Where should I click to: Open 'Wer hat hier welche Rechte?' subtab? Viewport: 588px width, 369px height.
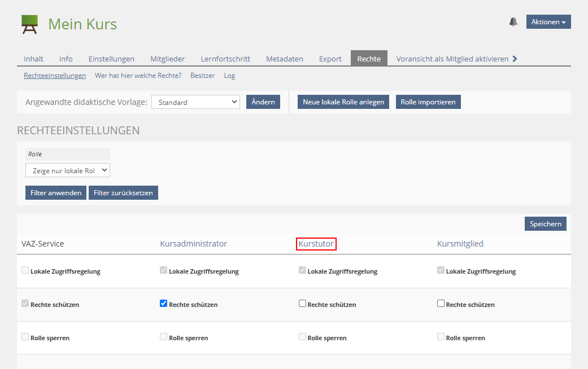pyautogui.click(x=138, y=76)
